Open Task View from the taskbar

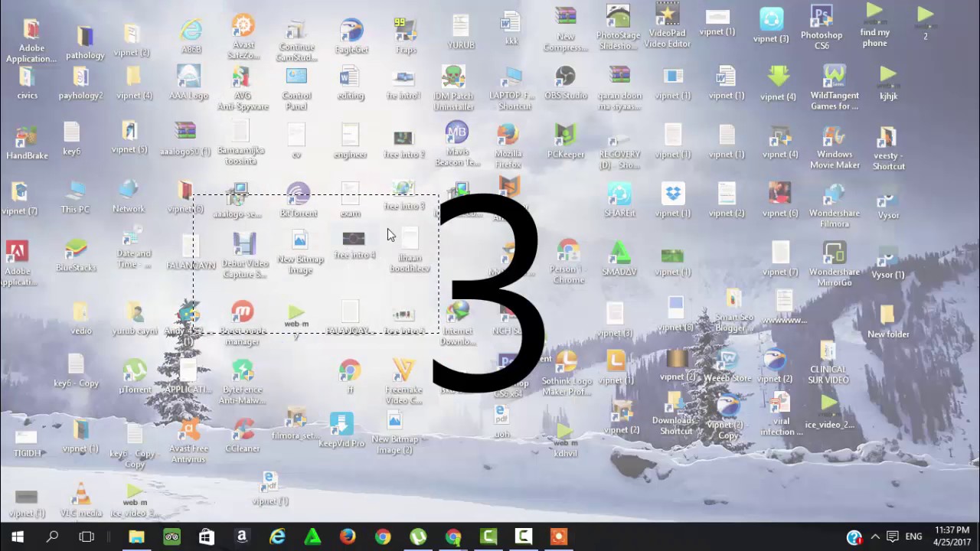87,537
